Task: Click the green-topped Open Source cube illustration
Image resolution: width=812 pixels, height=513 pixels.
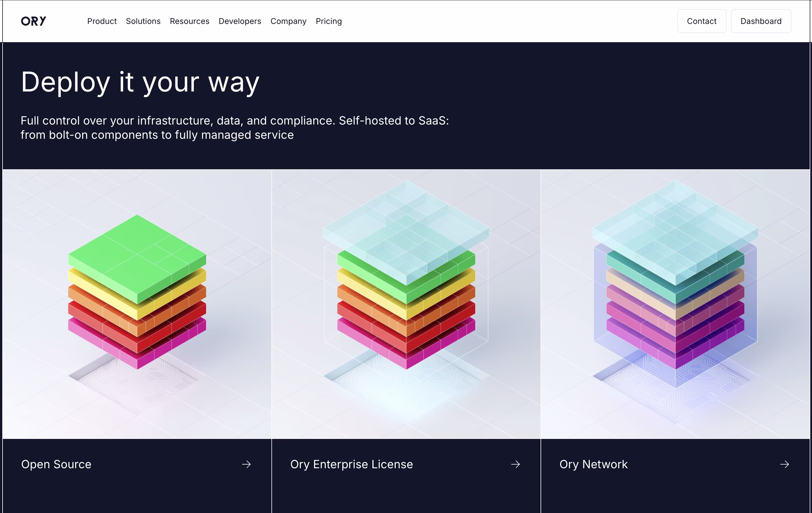Action: point(137,292)
